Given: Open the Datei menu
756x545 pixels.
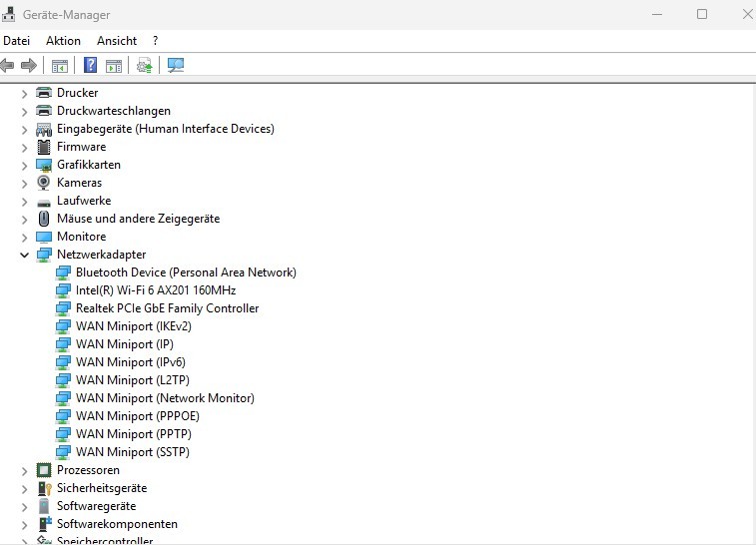Looking at the screenshot, I should (x=17, y=41).
